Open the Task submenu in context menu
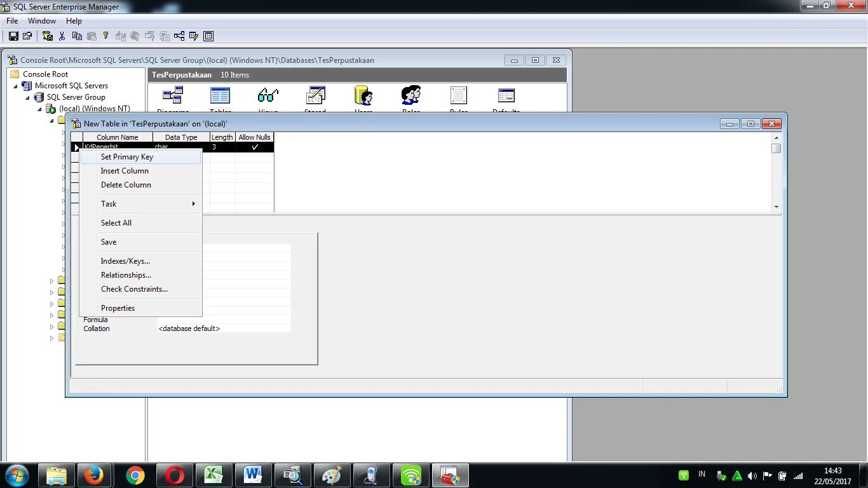868x488 pixels. (x=140, y=204)
